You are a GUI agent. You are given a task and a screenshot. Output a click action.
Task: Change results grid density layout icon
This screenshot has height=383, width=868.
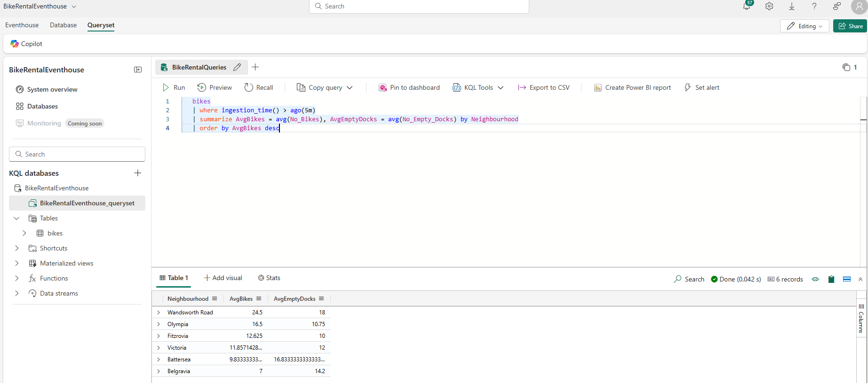pos(847,279)
